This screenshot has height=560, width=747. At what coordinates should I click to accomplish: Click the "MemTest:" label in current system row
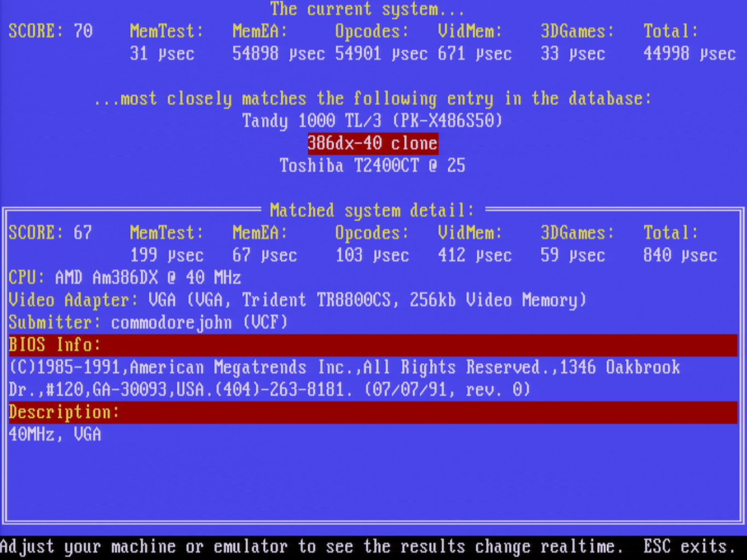coord(167,31)
